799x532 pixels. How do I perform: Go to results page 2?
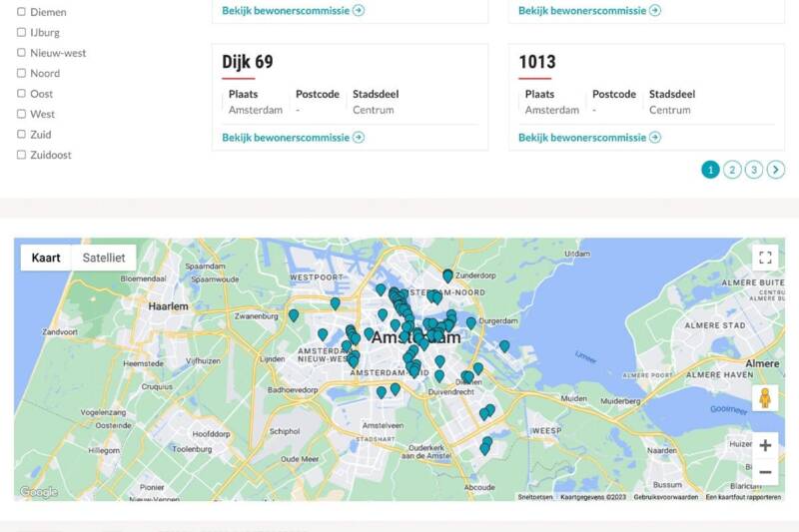(732, 170)
